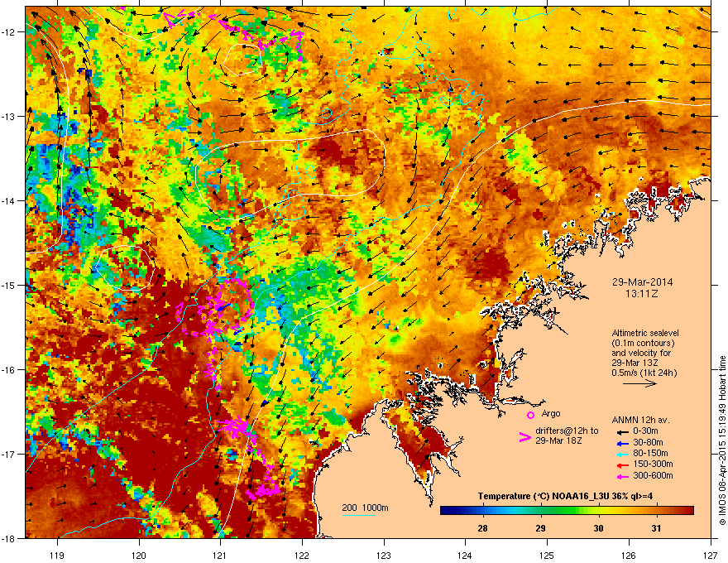This screenshot has width=728, height=563.
Task: Click the latitude axis label '-15'
Action: [x=9, y=285]
